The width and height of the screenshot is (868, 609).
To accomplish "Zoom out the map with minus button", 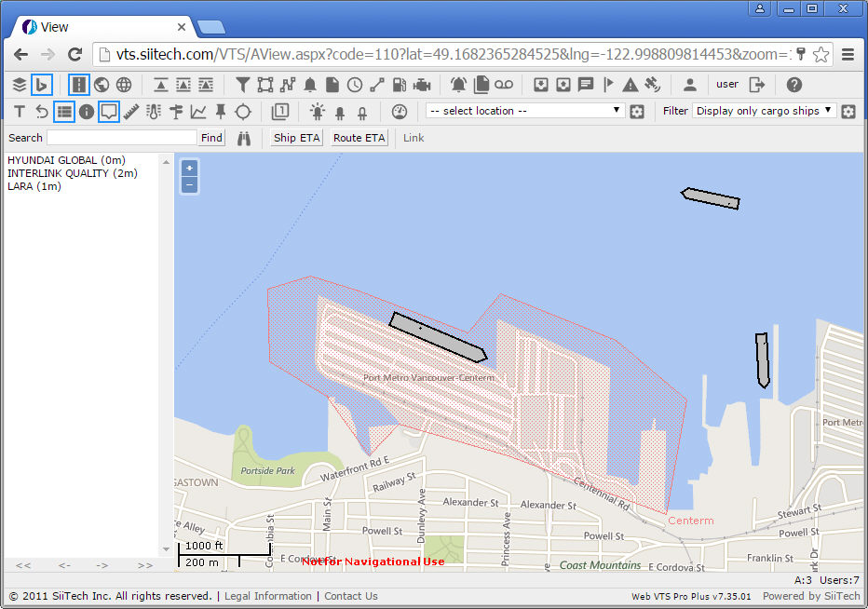I will coord(189,184).
